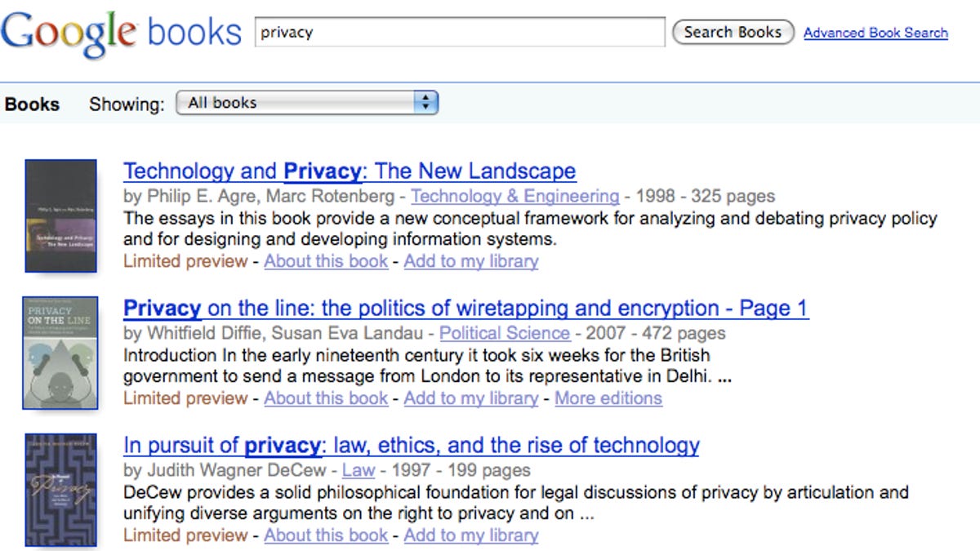The width and height of the screenshot is (980, 551).
Task: Add Technology and Privacy to my library
Action: (x=471, y=261)
